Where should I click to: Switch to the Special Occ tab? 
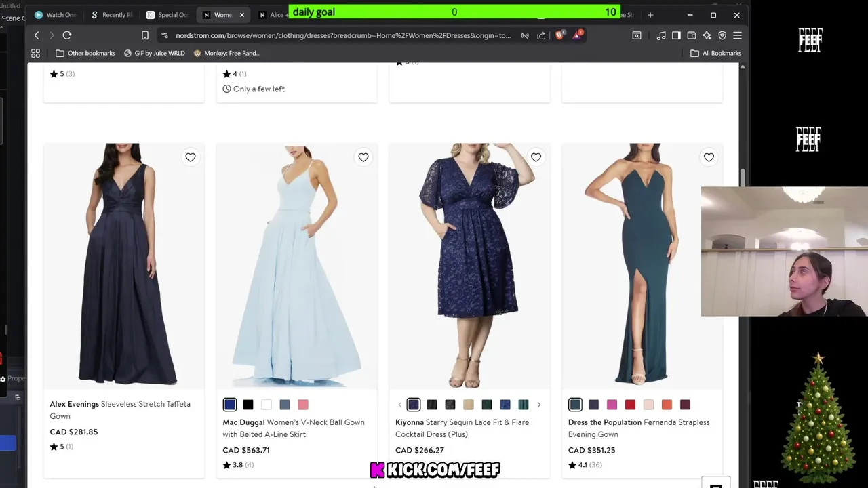point(167,15)
